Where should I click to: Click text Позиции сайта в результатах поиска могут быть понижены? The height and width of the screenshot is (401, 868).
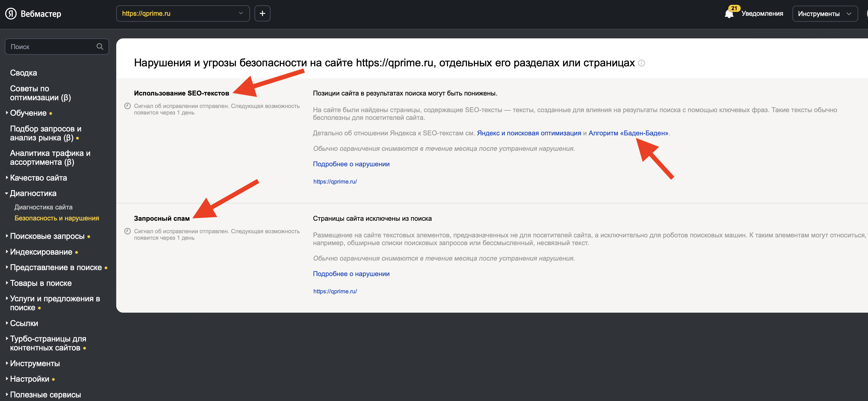[x=405, y=93]
